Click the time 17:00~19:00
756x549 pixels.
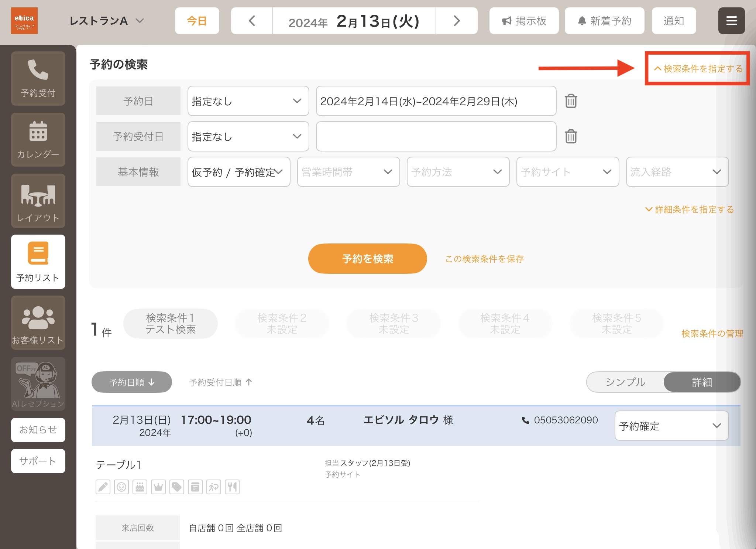click(216, 420)
